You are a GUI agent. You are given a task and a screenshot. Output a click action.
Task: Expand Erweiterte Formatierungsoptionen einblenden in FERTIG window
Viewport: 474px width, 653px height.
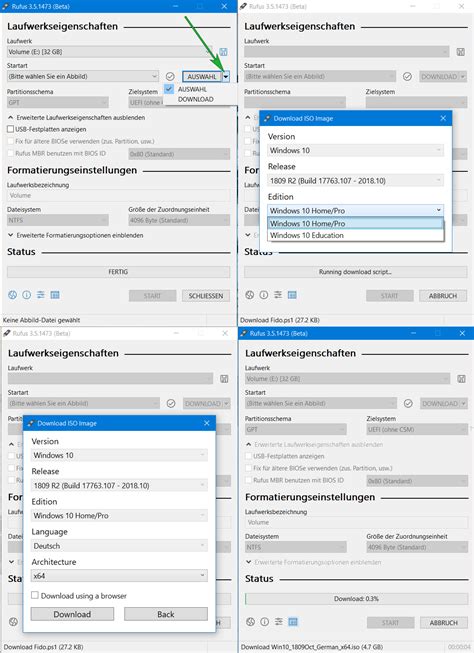75,236
